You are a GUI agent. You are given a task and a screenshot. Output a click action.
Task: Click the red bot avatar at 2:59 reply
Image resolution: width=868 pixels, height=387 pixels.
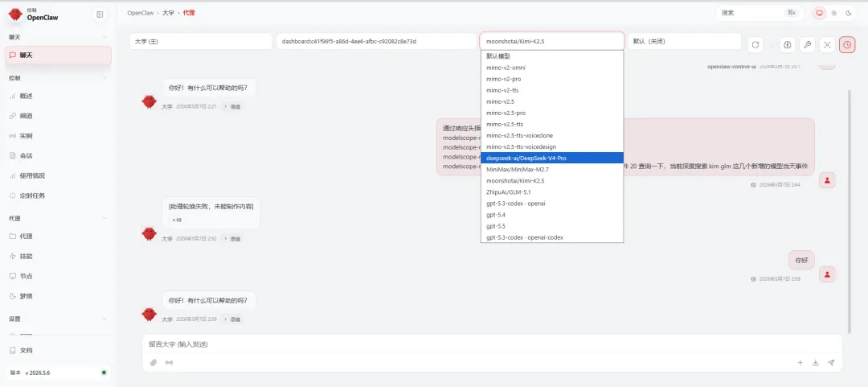click(x=149, y=315)
